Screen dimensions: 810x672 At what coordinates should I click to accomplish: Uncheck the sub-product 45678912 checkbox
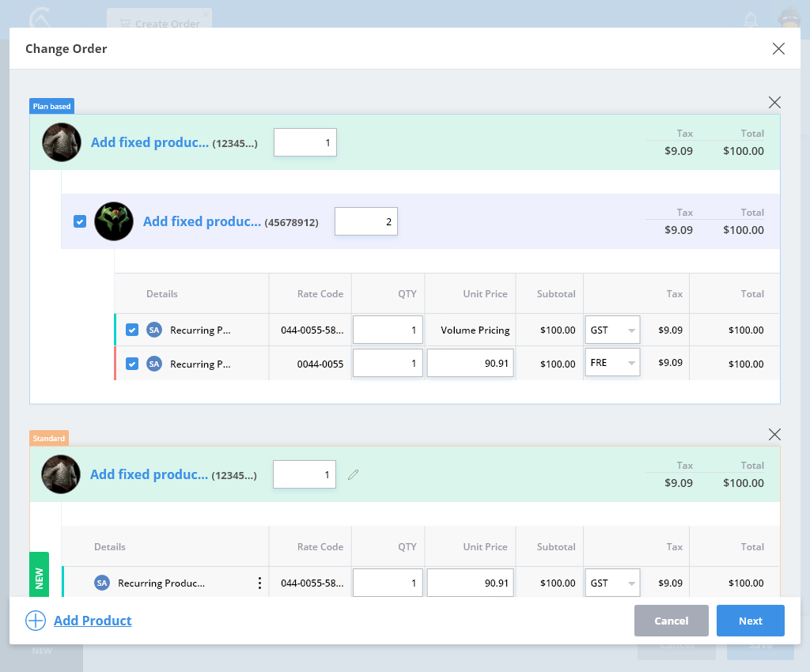point(80,221)
